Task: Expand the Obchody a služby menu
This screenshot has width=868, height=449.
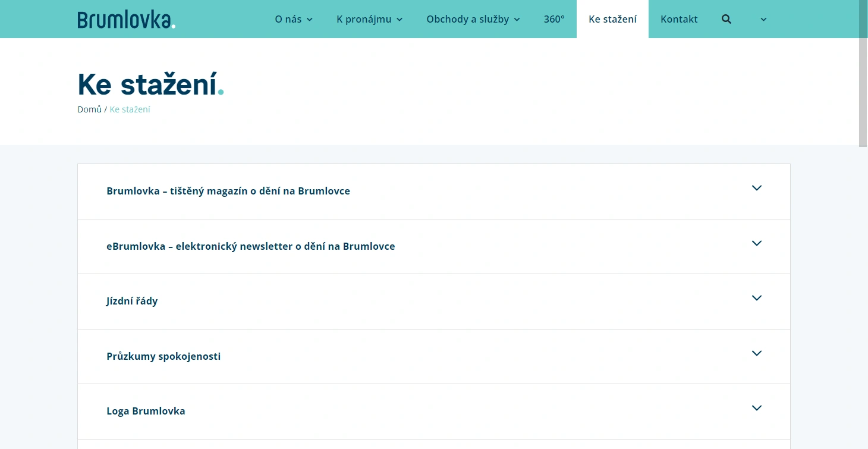Action: 473,19
